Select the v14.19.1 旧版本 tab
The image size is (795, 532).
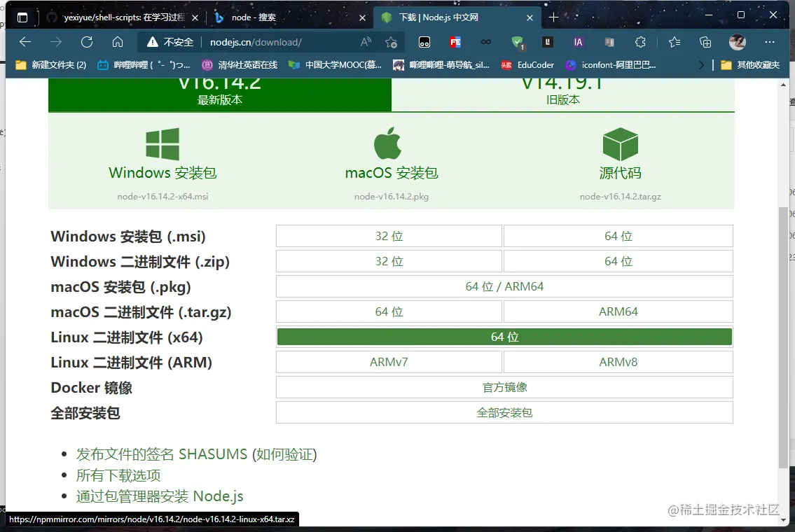click(x=562, y=94)
